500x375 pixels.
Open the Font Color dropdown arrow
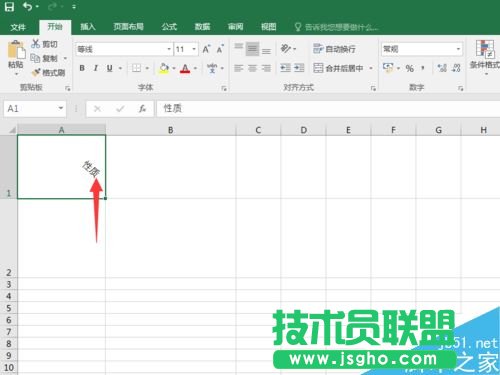(195, 68)
